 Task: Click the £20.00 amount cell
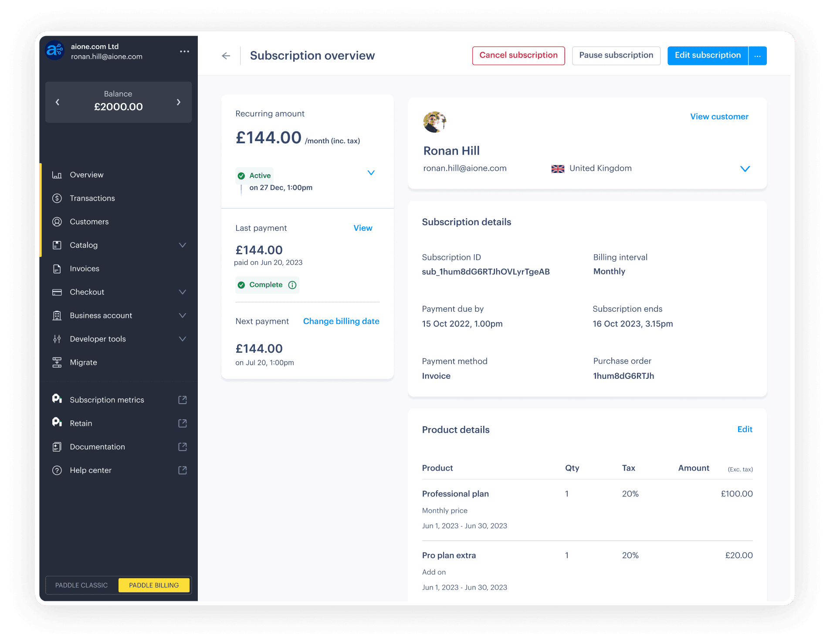coord(739,555)
